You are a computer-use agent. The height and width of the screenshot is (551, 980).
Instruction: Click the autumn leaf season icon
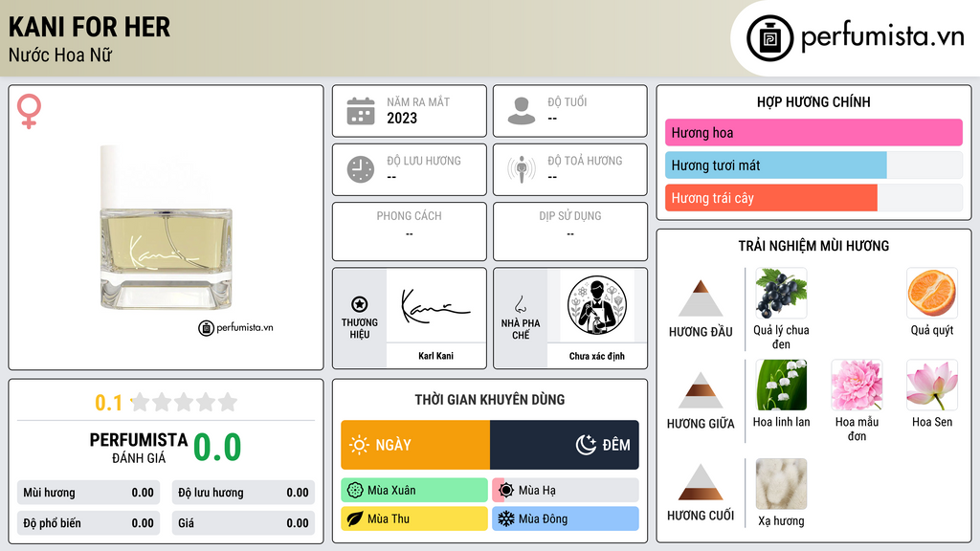[x=355, y=518]
